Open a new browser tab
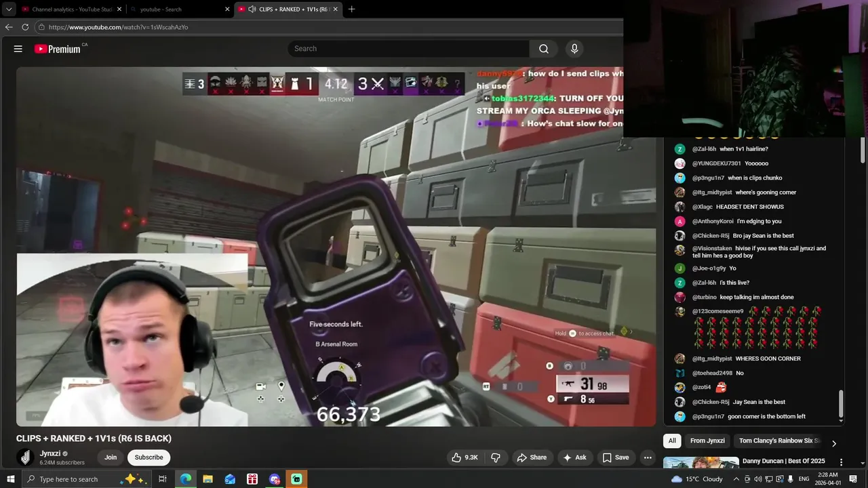Screen dimensions: 868x488 351,9
